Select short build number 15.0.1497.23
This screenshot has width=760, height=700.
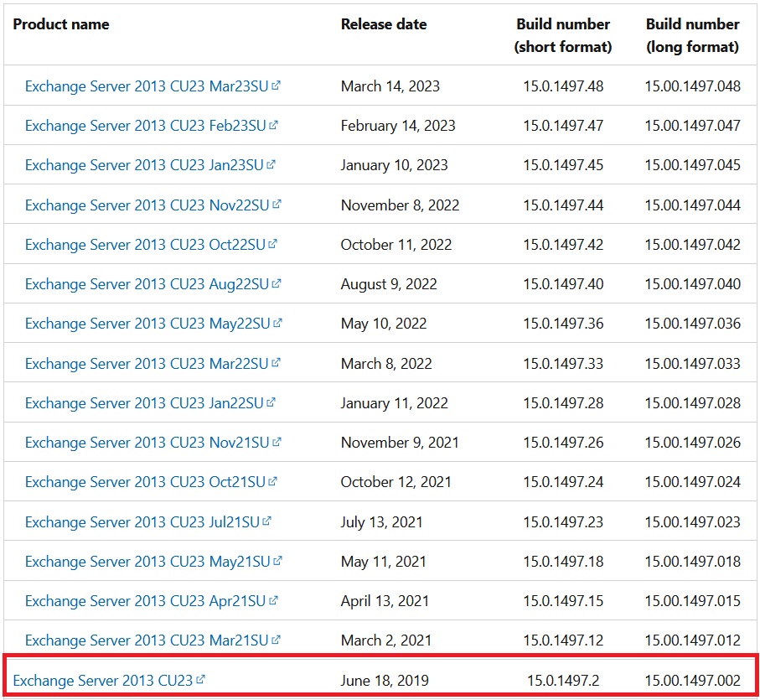click(x=563, y=522)
